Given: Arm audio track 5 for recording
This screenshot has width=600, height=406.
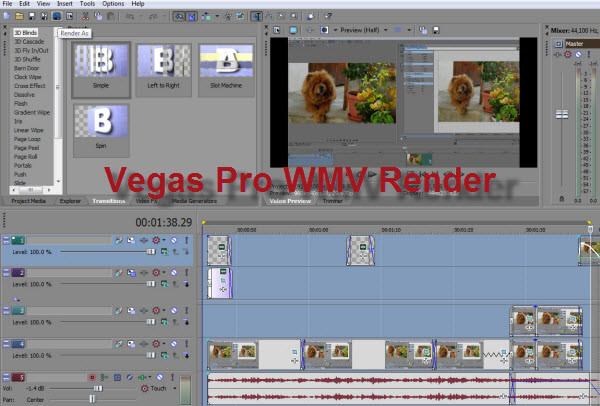Looking at the screenshot, I should (92, 377).
